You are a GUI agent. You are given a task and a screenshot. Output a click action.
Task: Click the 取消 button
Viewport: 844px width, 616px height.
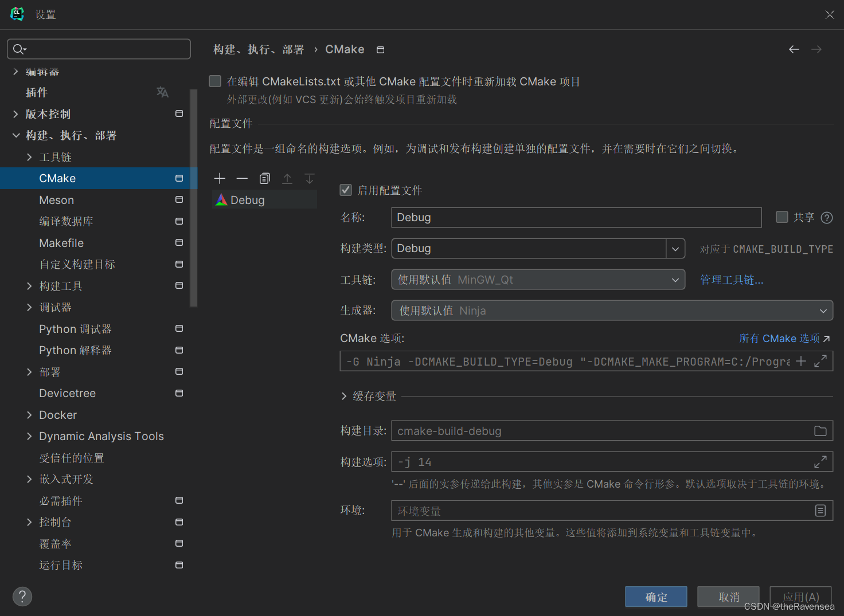point(728,597)
